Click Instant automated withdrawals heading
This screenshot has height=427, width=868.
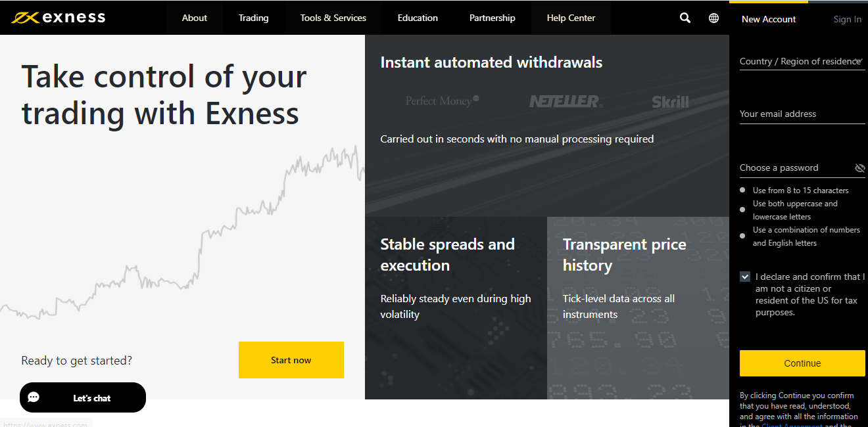tap(491, 62)
